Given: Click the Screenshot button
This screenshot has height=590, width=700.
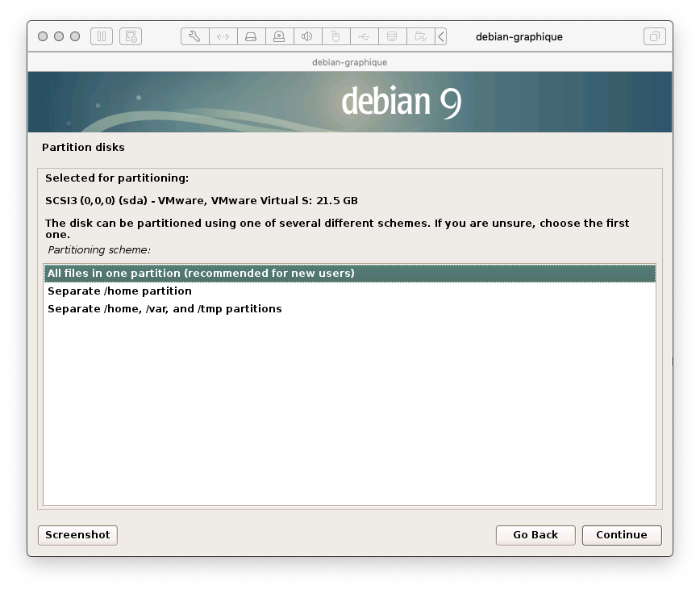Looking at the screenshot, I should coord(77,535).
